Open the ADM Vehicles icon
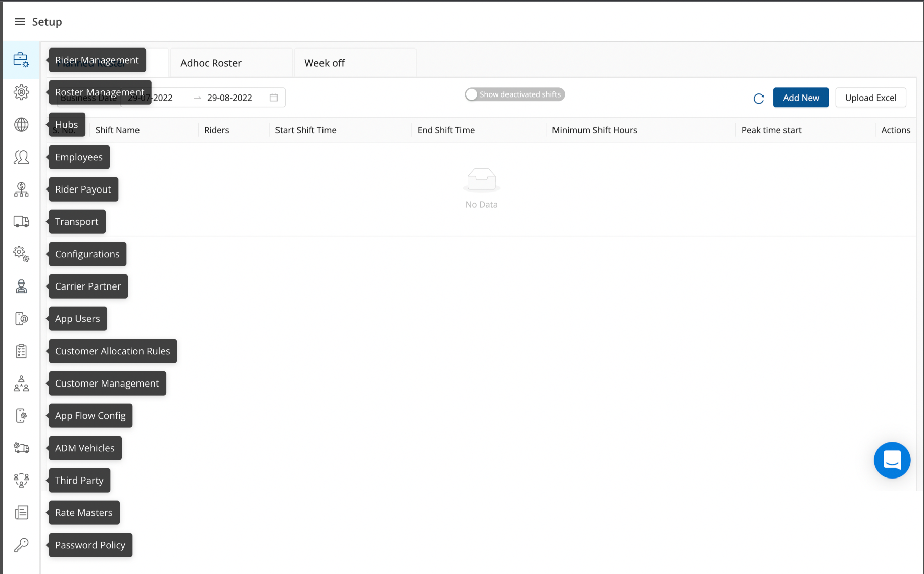This screenshot has width=924, height=574. (x=21, y=448)
